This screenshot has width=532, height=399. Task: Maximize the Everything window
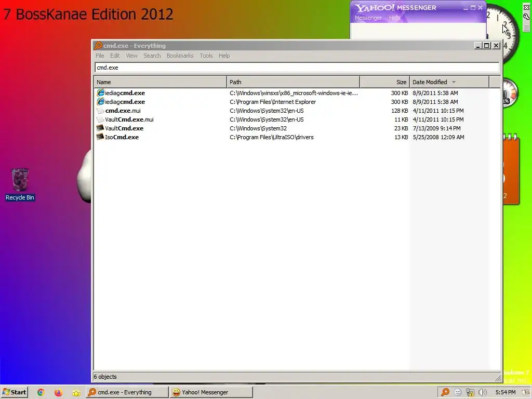tap(486, 46)
